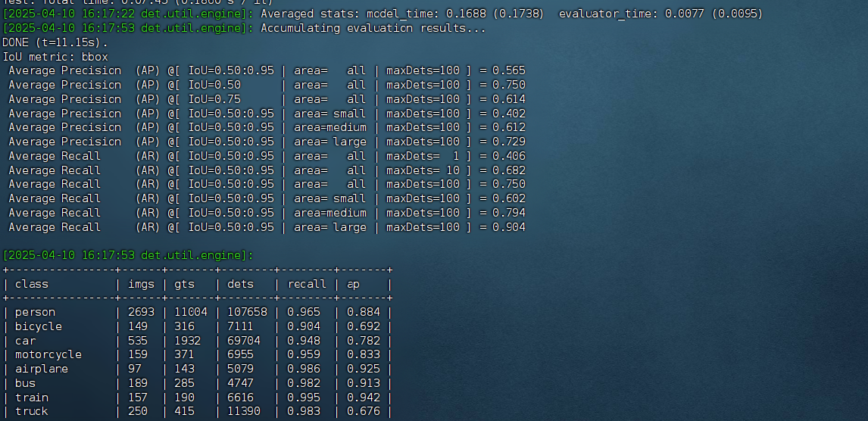This screenshot has width=868, height=421.
Task: Select the 0.884 ap for person
Action: (363, 312)
